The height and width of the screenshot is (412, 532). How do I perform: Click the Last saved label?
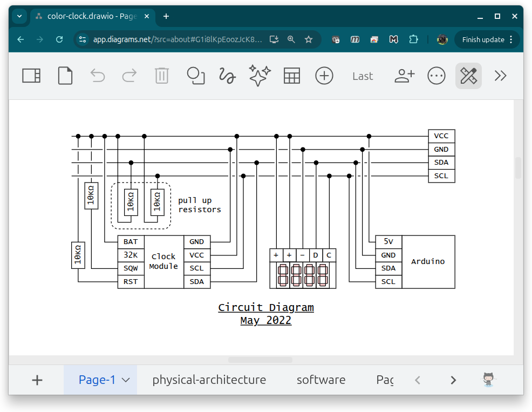click(x=363, y=76)
